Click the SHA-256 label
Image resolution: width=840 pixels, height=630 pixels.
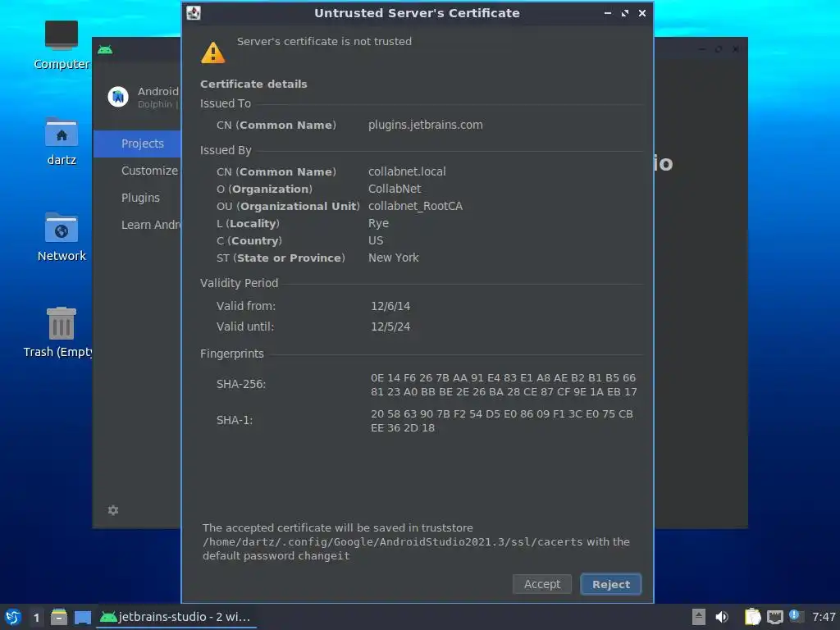click(241, 384)
